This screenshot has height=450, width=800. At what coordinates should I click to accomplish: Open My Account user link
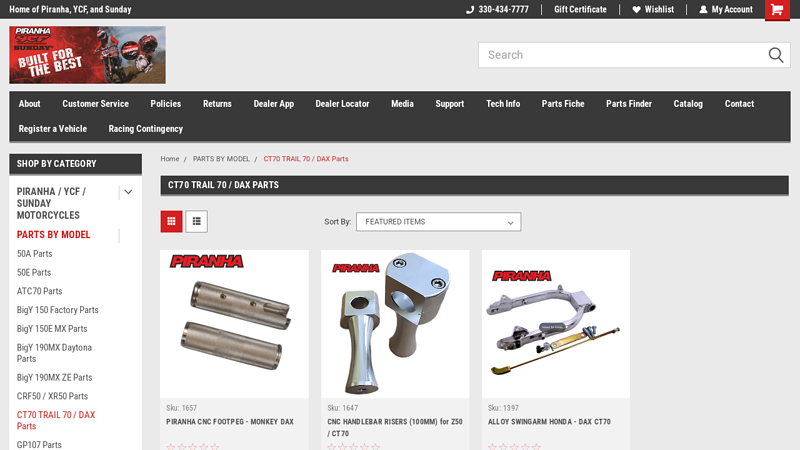[726, 10]
